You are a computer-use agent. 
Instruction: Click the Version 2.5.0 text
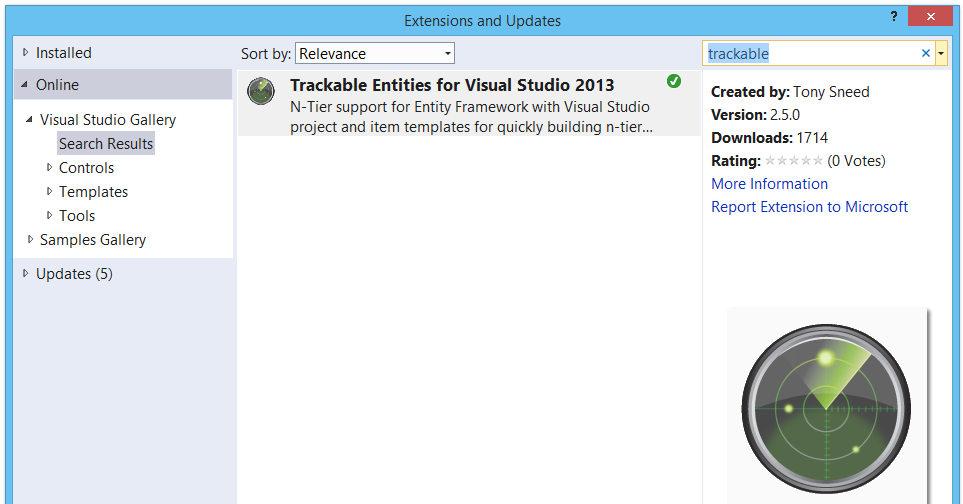point(755,115)
